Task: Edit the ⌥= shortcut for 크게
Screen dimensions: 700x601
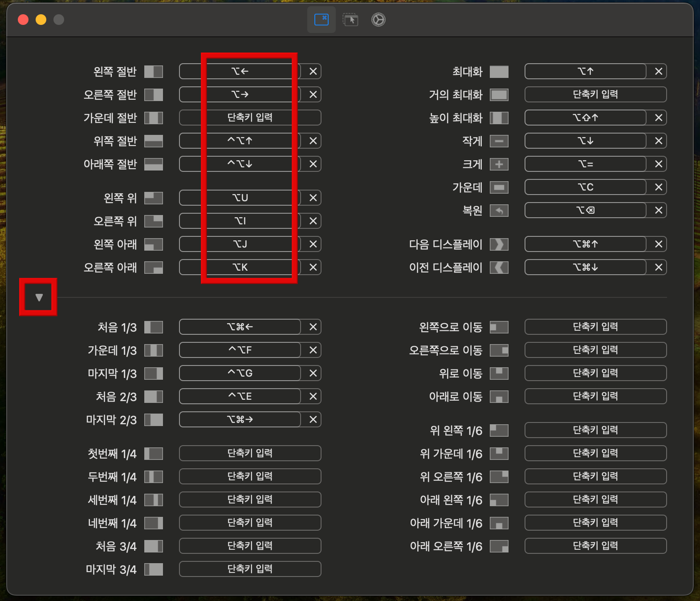Action: (x=586, y=164)
